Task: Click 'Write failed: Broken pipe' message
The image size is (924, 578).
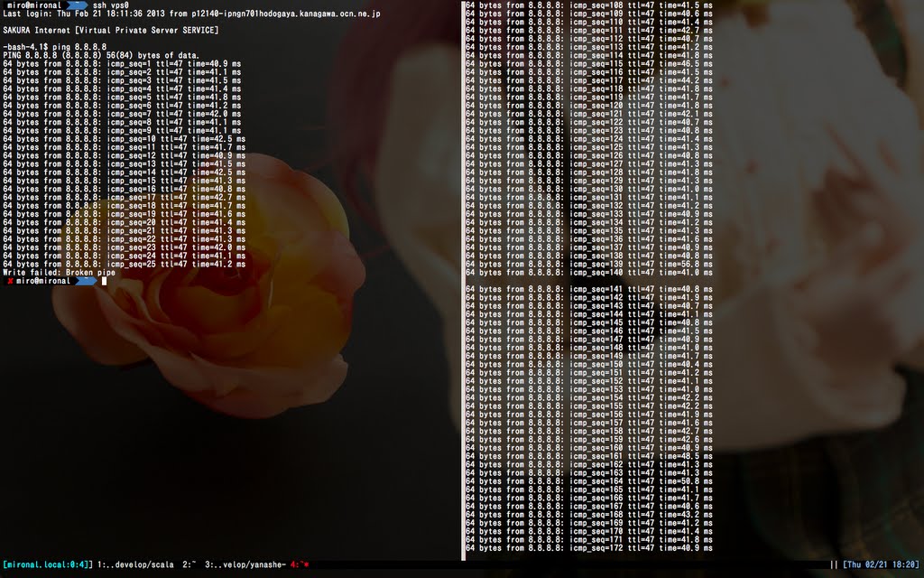Action: (59, 273)
